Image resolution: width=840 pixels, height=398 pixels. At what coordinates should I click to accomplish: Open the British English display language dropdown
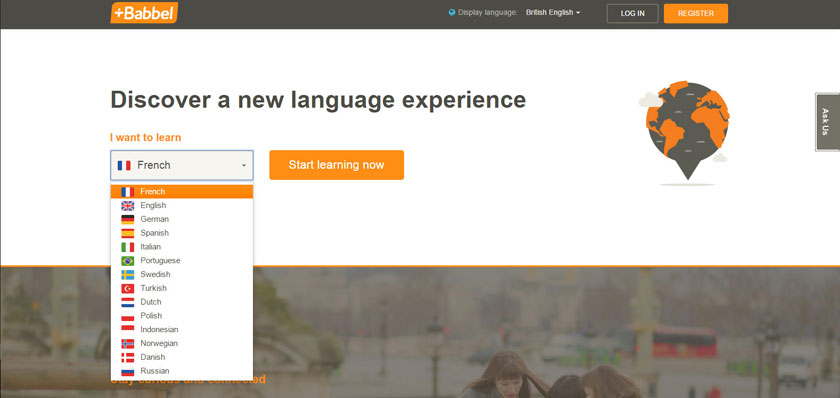[x=552, y=12]
